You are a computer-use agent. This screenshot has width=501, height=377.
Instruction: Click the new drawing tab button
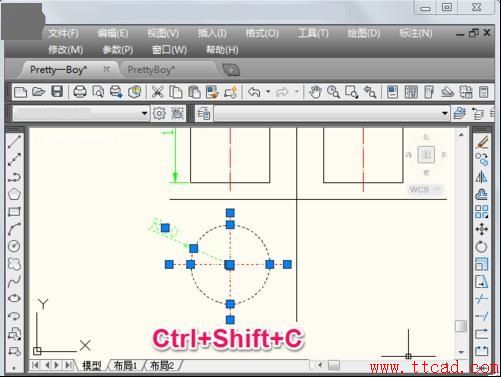pos(231,70)
